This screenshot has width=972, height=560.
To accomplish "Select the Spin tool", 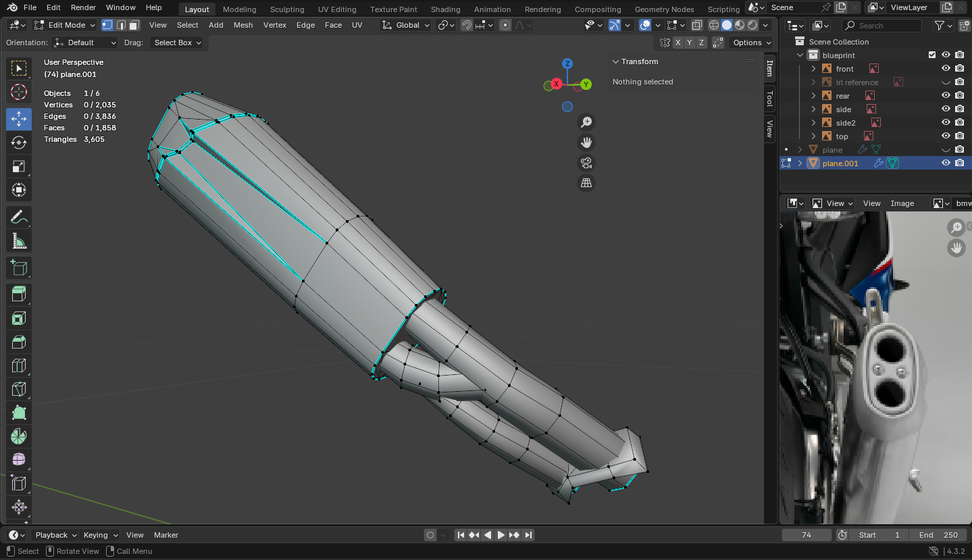I will 19,436.
